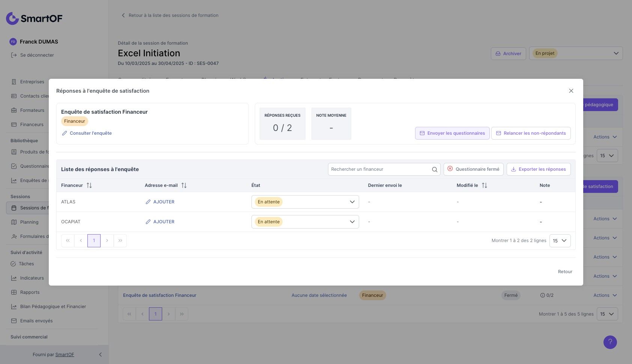Open the État dropdown for ATLAS
The width and height of the screenshot is (632, 364).
pos(305,202)
